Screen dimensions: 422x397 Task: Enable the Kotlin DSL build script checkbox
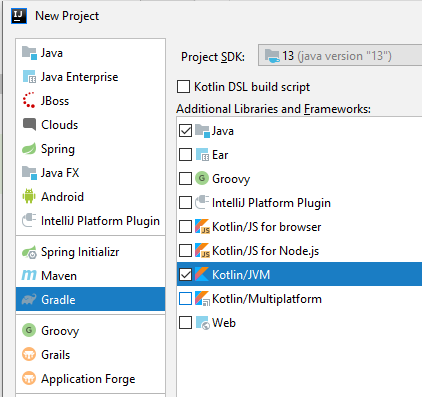click(183, 87)
